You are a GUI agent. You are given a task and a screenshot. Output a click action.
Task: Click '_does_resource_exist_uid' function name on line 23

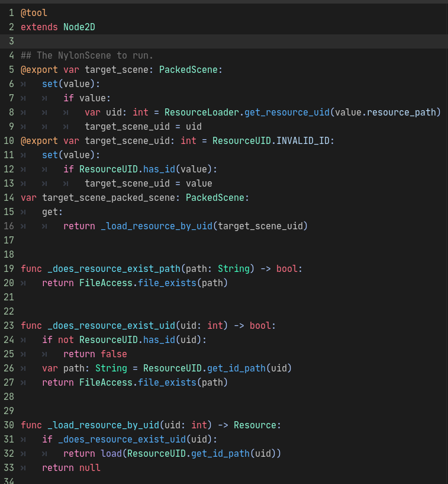tap(111, 325)
